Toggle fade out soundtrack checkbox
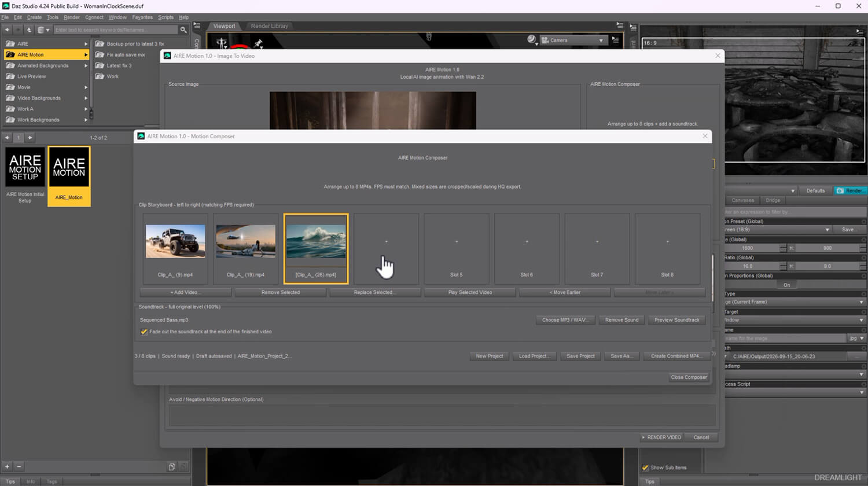This screenshot has height=486, width=868. 144,332
